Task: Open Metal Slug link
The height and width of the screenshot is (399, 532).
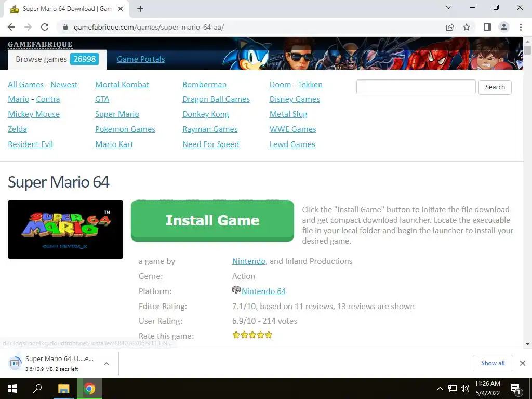Action: click(288, 114)
